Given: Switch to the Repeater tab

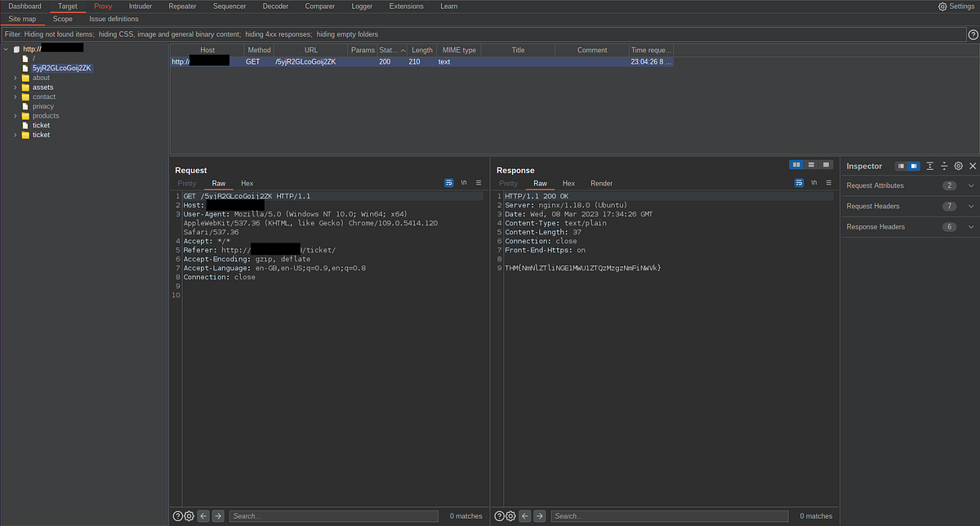Looking at the screenshot, I should pyautogui.click(x=181, y=6).
